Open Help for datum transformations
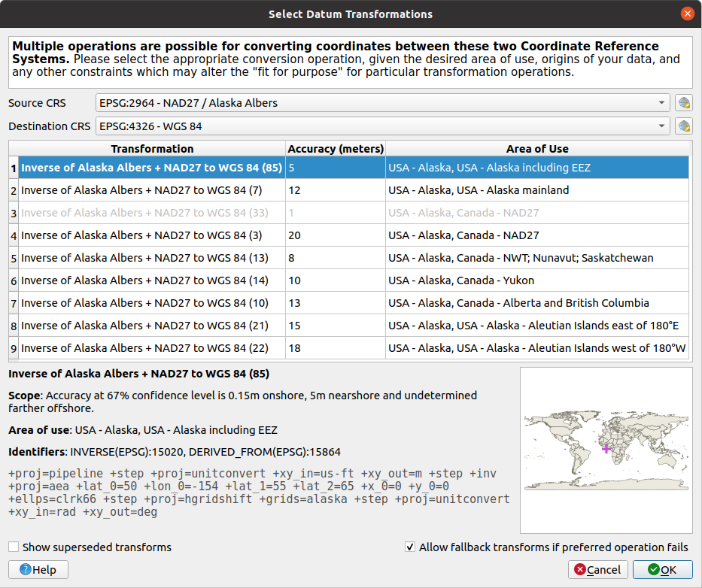 click(x=38, y=570)
